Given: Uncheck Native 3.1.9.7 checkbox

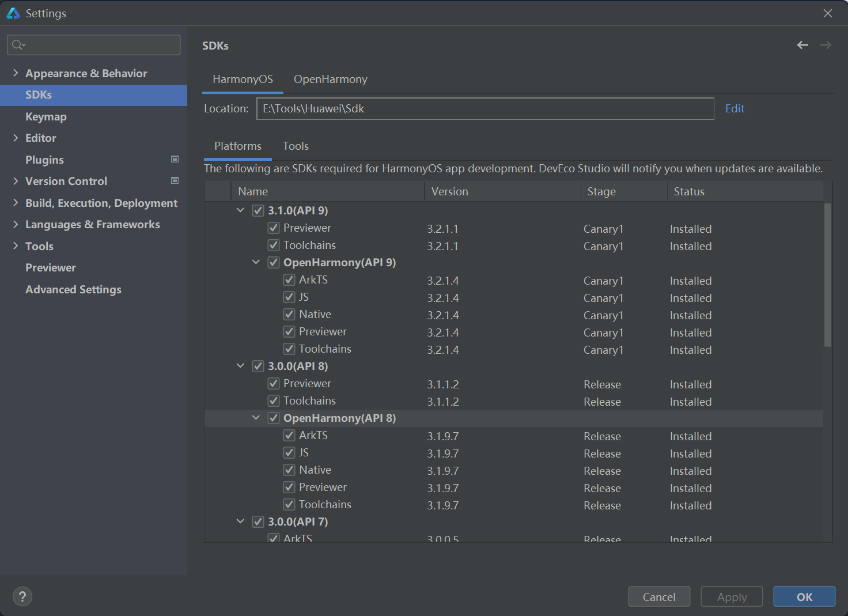Looking at the screenshot, I should point(289,470).
